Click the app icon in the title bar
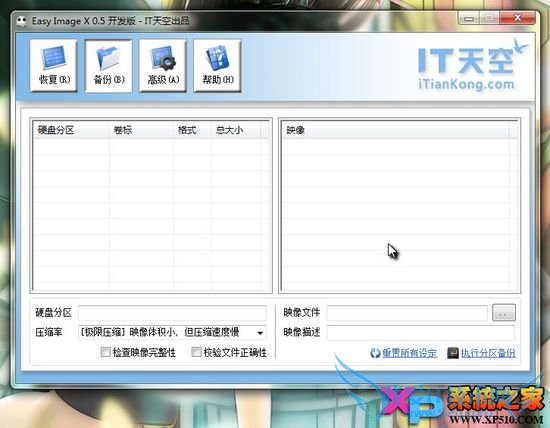550x428 pixels. pos(22,21)
